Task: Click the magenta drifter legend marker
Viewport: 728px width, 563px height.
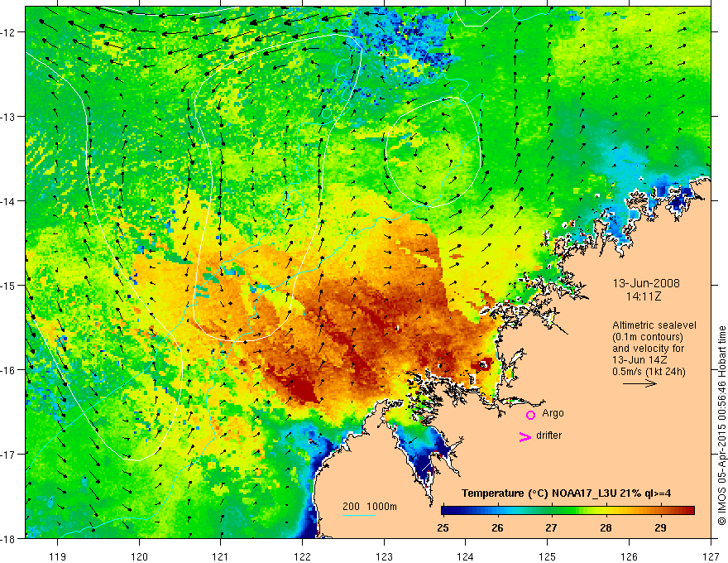Action: 525,436
